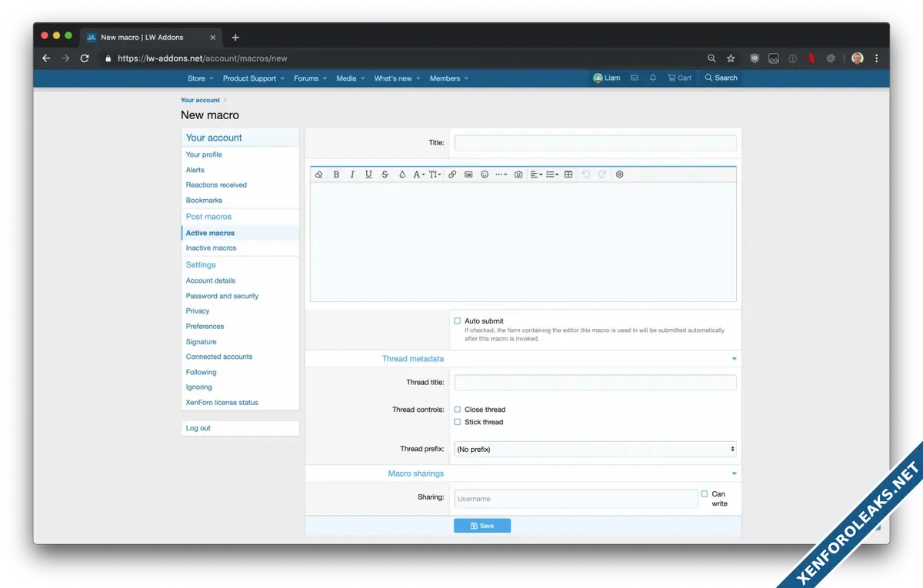Toggle bold formatting in the editor
923x588 pixels.
coord(336,174)
